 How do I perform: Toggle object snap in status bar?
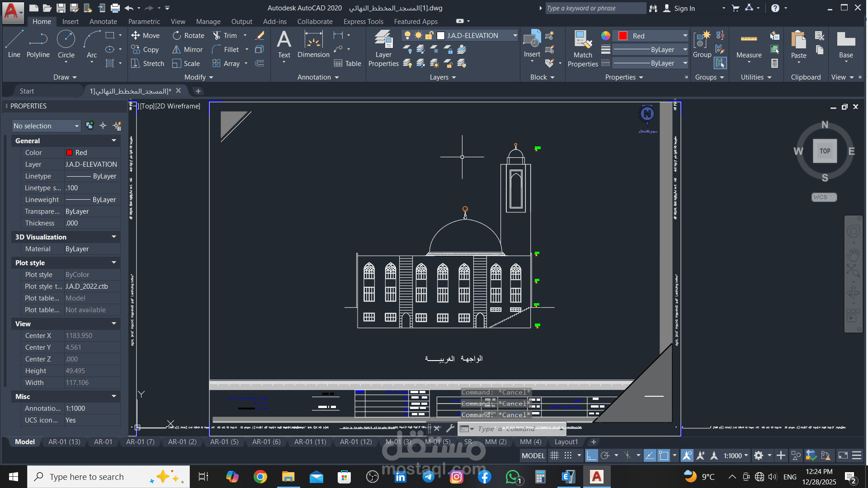(663, 455)
